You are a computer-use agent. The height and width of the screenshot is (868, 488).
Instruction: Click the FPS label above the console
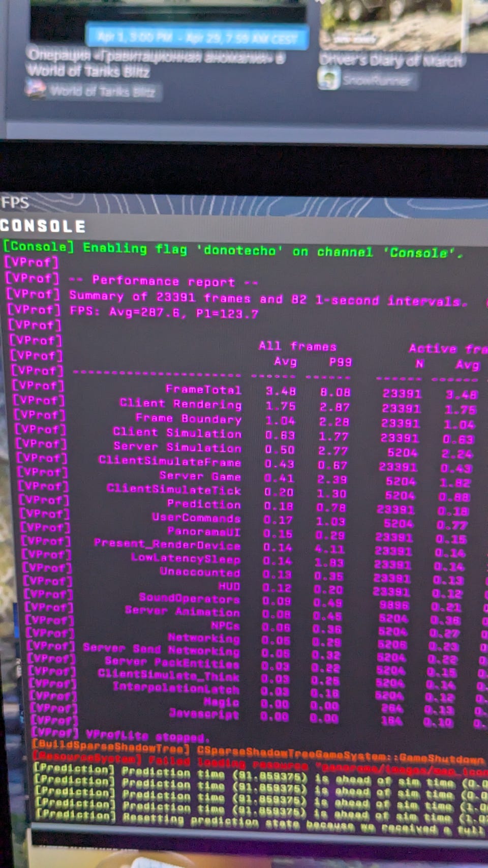(15, 203)
